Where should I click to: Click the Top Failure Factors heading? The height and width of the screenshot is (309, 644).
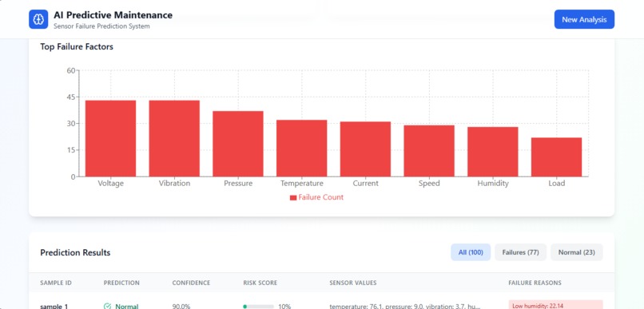tap(77, 47)
